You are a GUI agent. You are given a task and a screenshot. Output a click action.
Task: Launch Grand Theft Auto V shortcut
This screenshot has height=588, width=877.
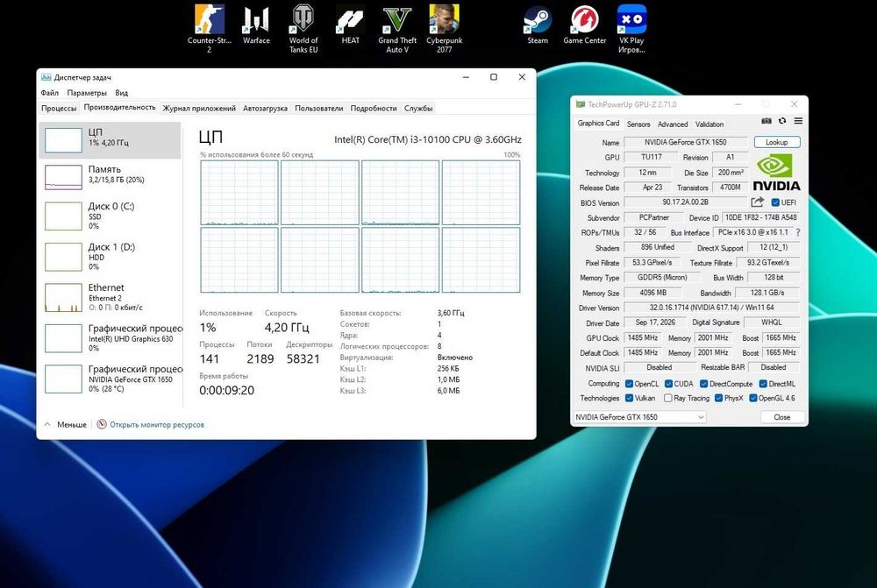coord(397,29)
